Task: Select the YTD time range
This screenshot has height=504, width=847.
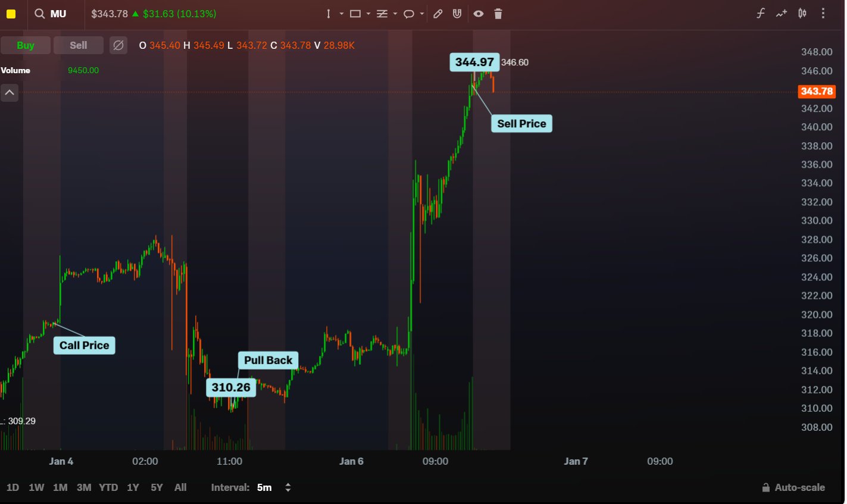Action: [108, 487]
